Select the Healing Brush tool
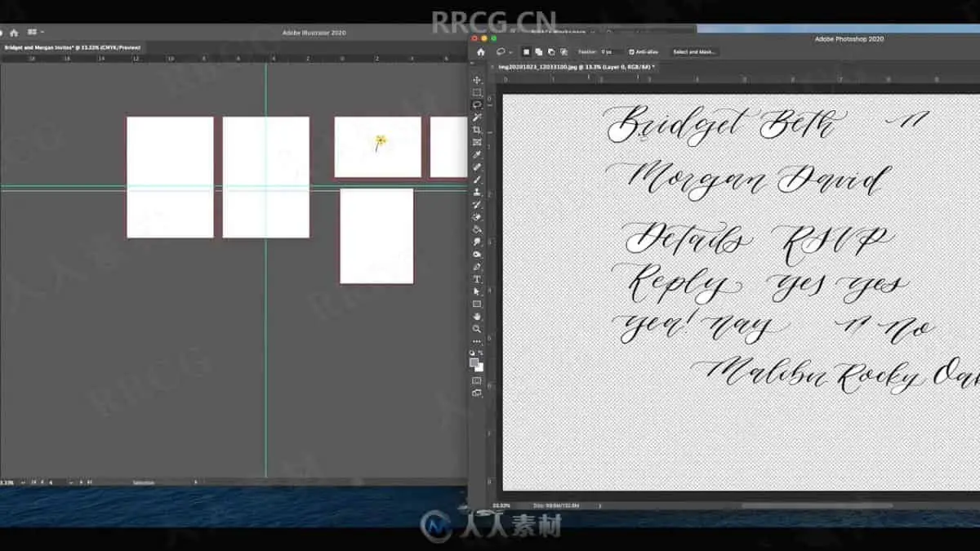 tap(477, 167)
